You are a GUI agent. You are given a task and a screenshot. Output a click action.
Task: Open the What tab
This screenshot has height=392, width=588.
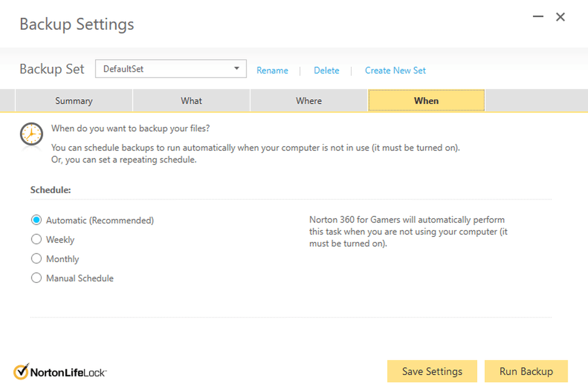tap(191, 101)
